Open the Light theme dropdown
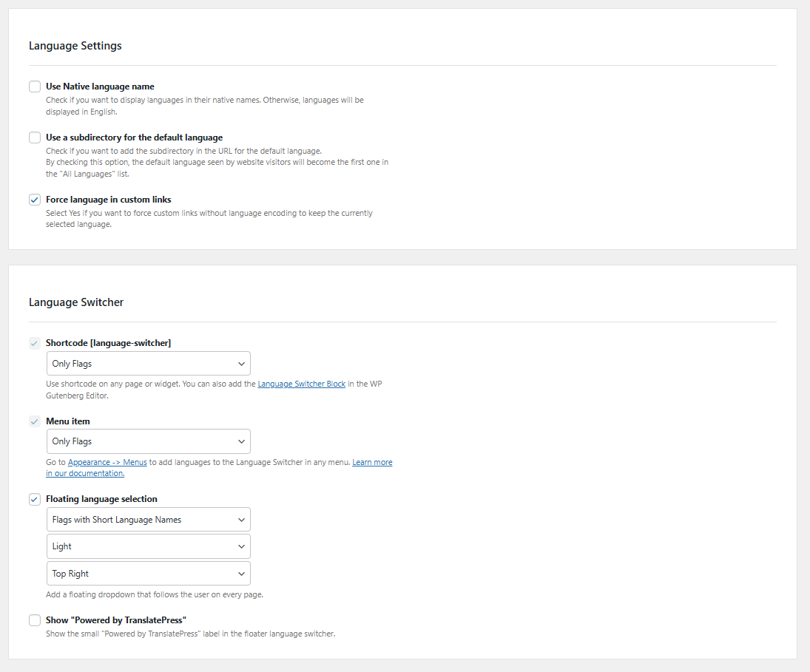Viewport: 810px width, 672px height. click(148, 546)
